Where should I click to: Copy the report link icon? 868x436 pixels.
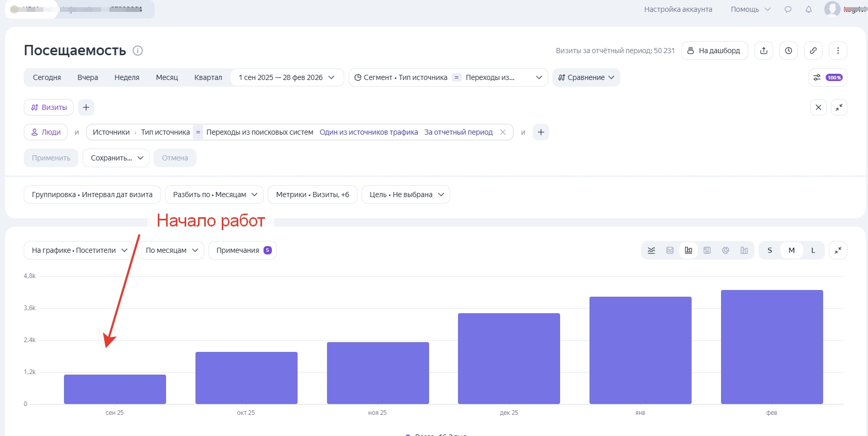pyautogui.click(x=813, y=51)
